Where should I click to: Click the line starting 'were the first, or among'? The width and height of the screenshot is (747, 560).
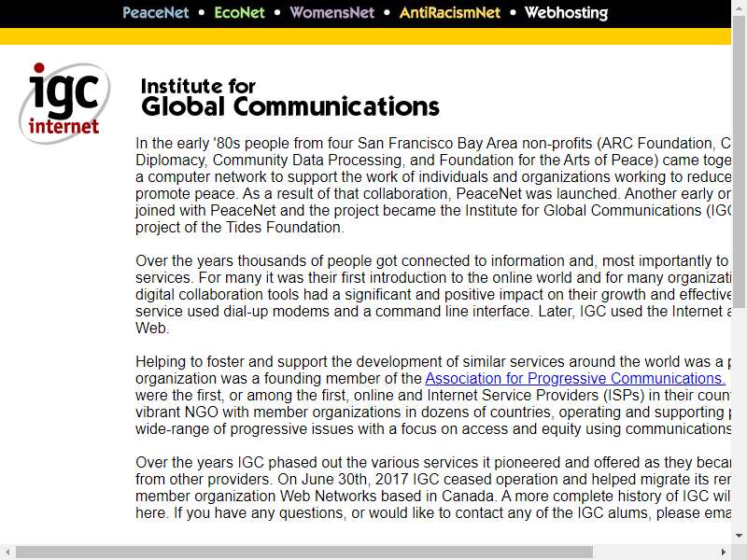(433, 395)
